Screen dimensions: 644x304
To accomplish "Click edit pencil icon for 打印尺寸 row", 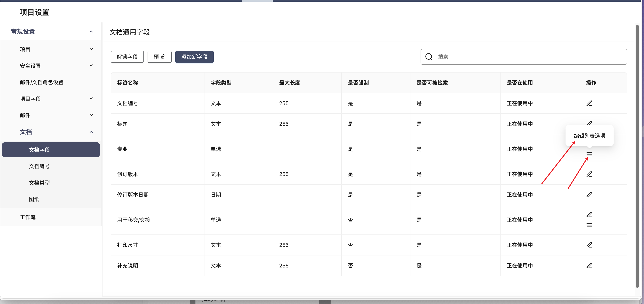I will click(x=589, y=245).
